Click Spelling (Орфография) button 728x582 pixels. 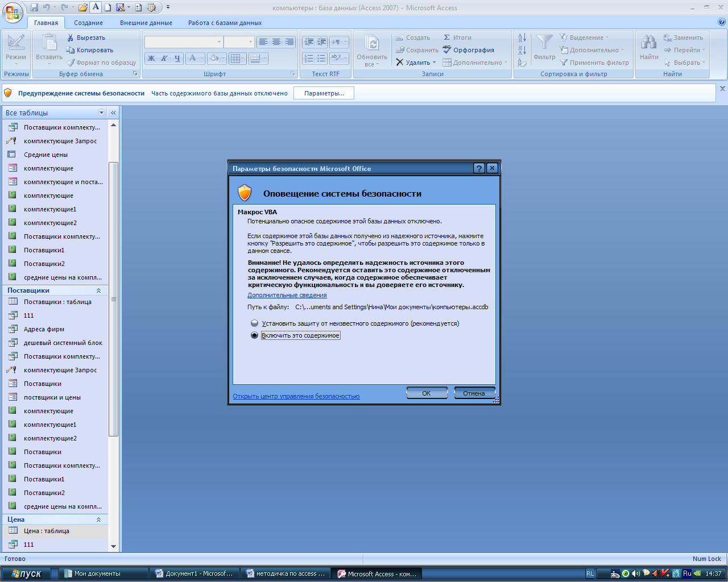click(469, 50)
